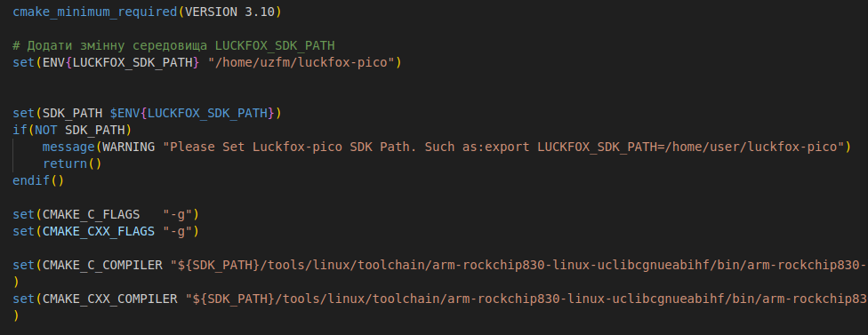Click CMAKE_CXX_FLAGS variable name
The height and width of the screenshot is (335, 868).
click(x=99, y=231)
